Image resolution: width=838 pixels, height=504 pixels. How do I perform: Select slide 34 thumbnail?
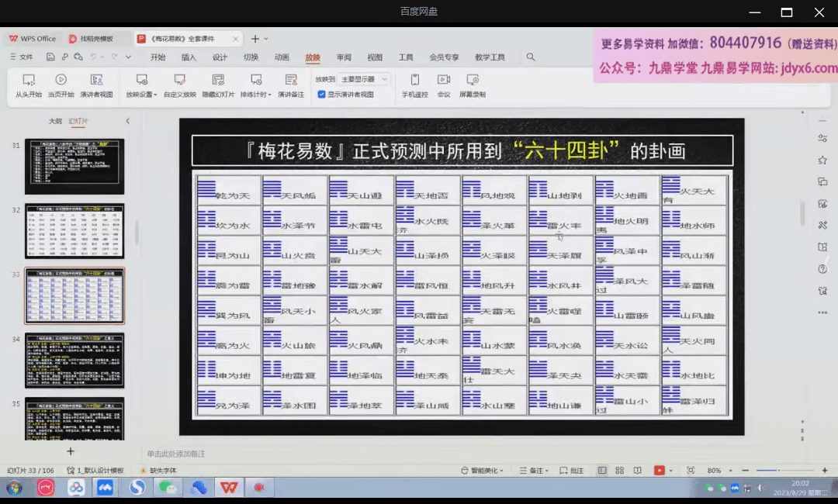point(74,361)
